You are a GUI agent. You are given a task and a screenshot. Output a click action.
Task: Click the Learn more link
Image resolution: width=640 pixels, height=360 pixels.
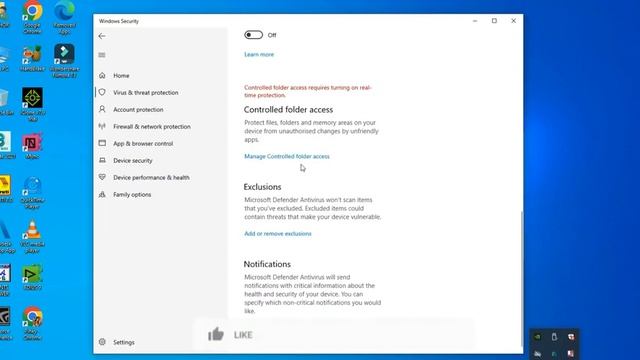[x=259, y=54]
